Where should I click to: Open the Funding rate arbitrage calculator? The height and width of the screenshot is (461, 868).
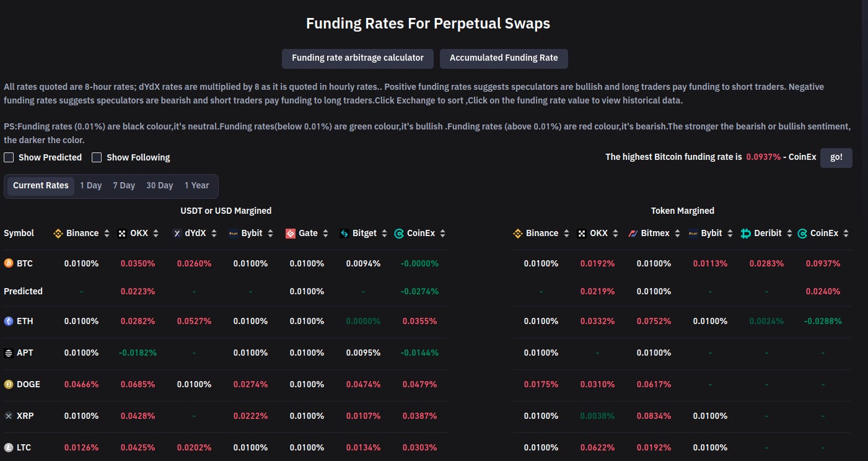357,58
